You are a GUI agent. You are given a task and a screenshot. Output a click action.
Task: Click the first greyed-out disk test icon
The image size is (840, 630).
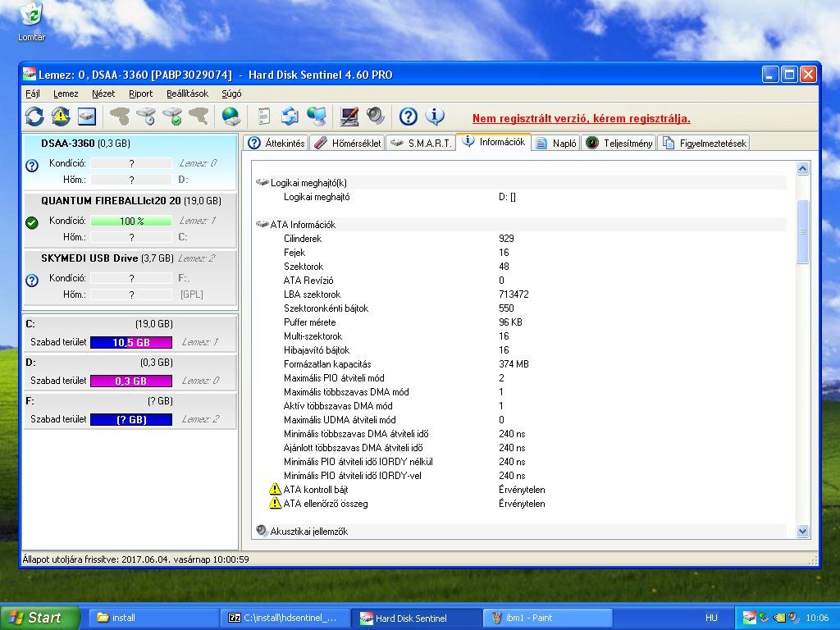pos(120,116)
